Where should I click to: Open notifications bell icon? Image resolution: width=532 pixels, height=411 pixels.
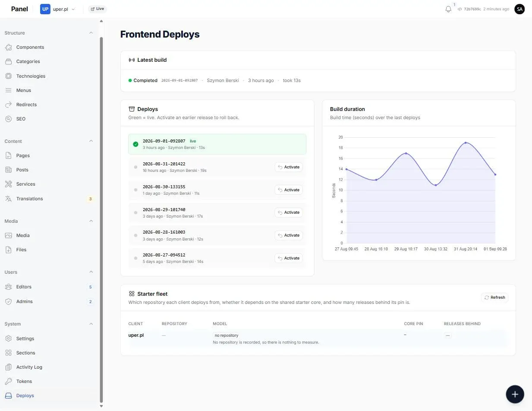(x=448, y=9)
